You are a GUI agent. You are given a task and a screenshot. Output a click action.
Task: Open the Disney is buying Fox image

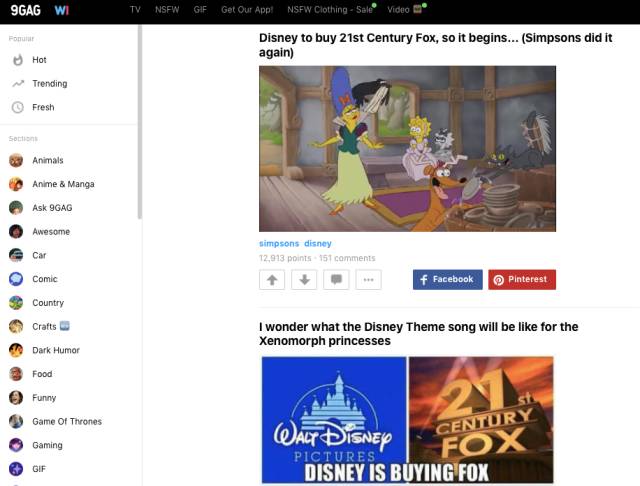click(407, 420)
